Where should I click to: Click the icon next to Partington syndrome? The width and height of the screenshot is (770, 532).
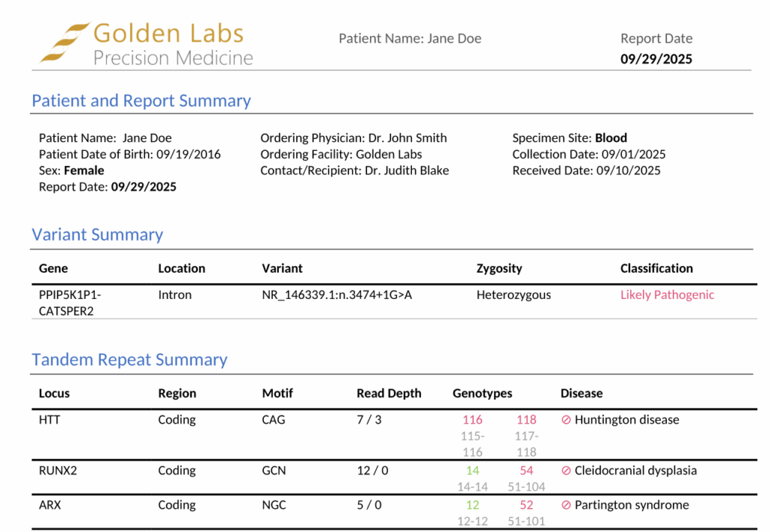tap(566, 506)
